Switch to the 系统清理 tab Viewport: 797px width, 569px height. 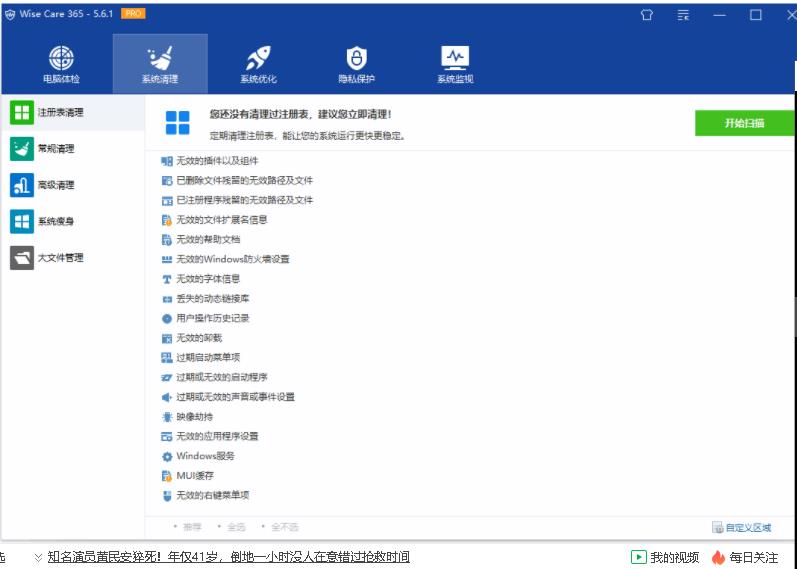coord(160,64)
